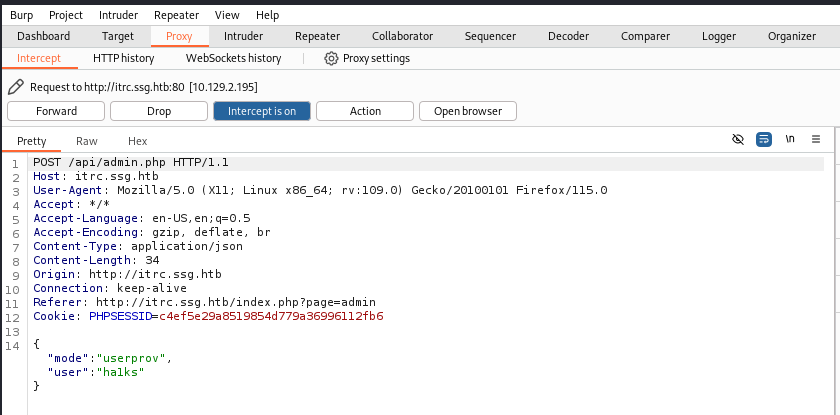Open the Burp menu
Viewport: 840px width, 415px height.
coord(21,15)
